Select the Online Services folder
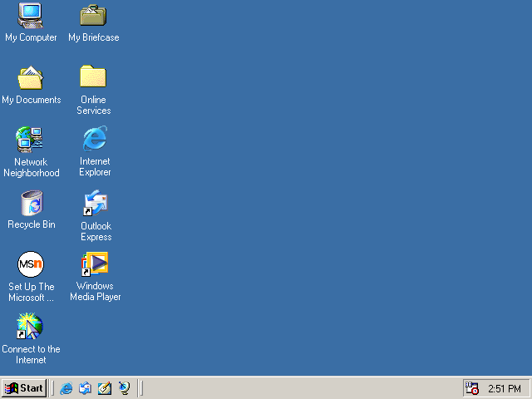532x399 pixels. pos(93,76)
